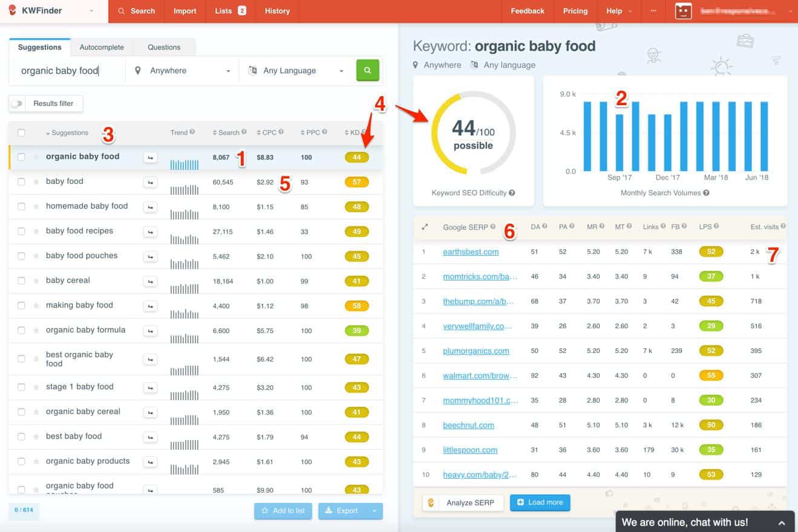Click the keyword search input field
798x532 pixels.
point(69,71)
